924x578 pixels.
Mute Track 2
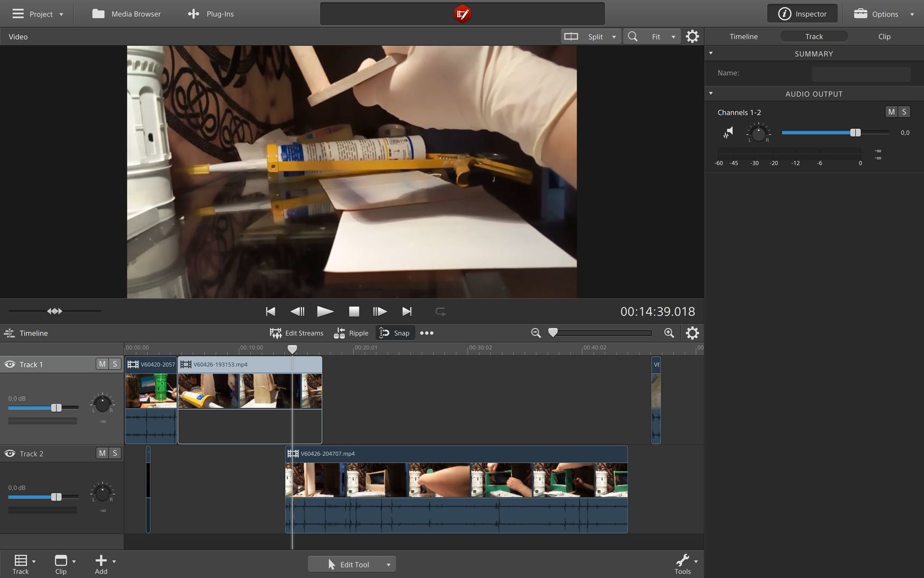pyautogui.click(x=102, y=453)
